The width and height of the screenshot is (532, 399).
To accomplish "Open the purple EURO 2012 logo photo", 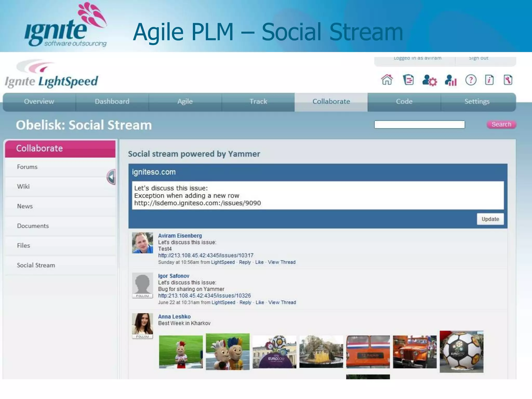I will click(x=274, y=352).
